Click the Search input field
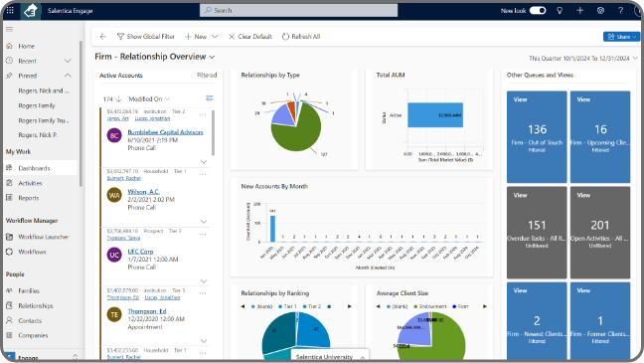The height and width of the screenshot is (363, 644). point(298,10)
